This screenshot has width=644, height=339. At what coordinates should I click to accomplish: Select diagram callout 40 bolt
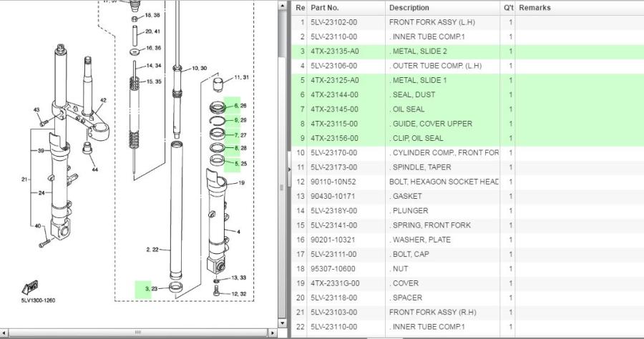tap(38, 226)
